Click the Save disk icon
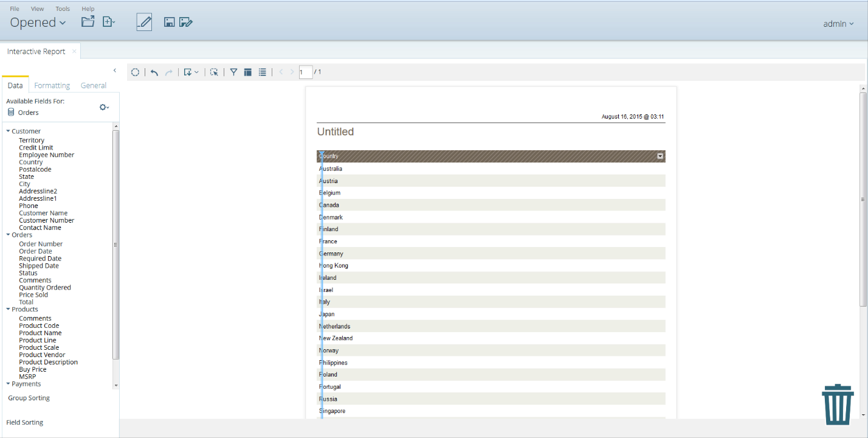Image resolution: width=868 pixels, height=438 pixels. pos(170,23)
